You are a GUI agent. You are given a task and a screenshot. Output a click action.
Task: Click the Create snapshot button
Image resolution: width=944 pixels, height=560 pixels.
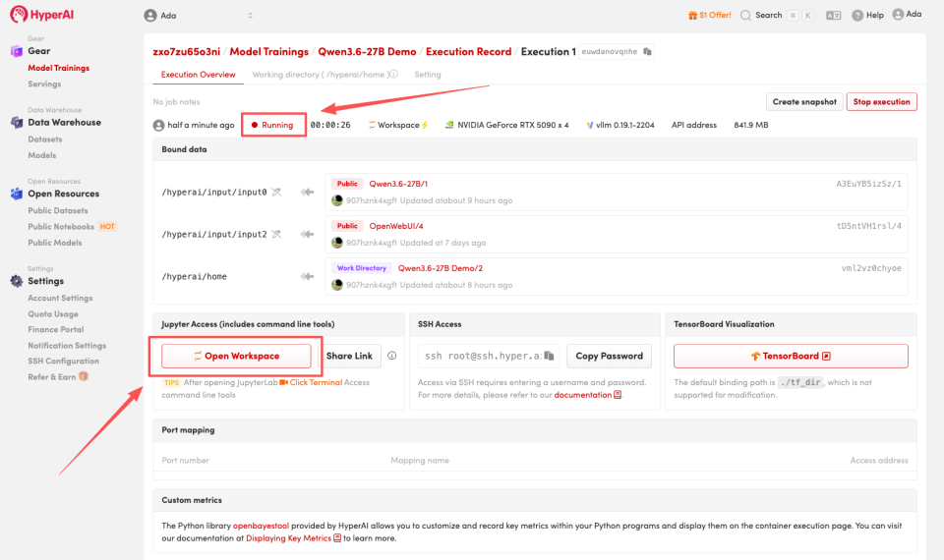pos(804,101)
